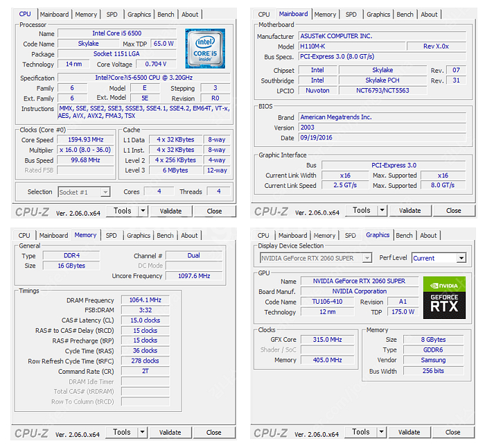Click Tools button in the Graphics window

coord(361,432)
